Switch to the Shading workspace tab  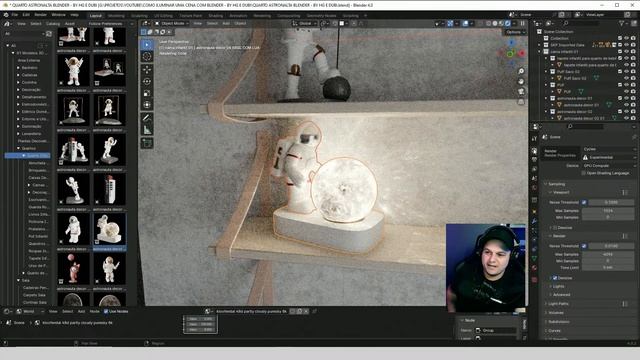[x=216, y=16]
